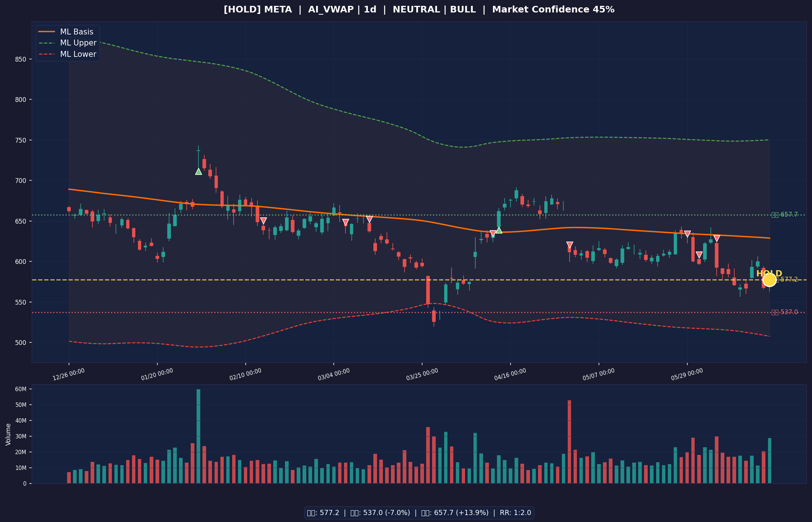Click the 12/26 00:00 date label
Image resolution: width=812 pixels, height=522 pixels.
69,374
